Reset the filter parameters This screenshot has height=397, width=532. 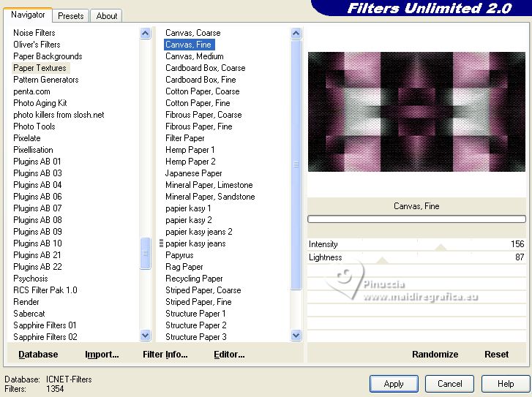coord(496,355)
